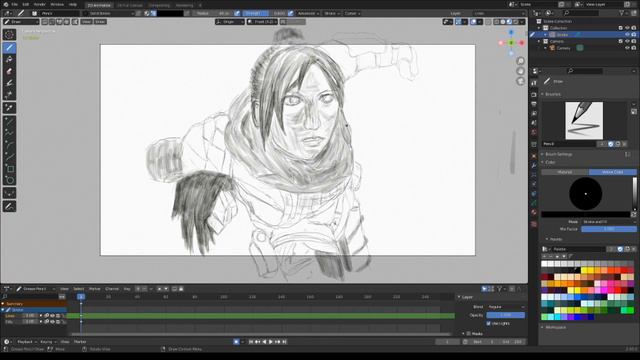The image size is (640, 360).
Task: Select the Draw tool in the left toolbar
Action: 9,47
